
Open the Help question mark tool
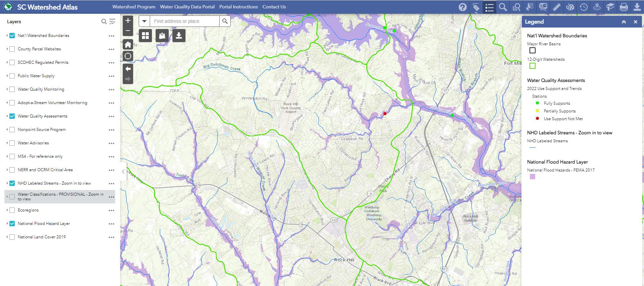coord(463,7)
